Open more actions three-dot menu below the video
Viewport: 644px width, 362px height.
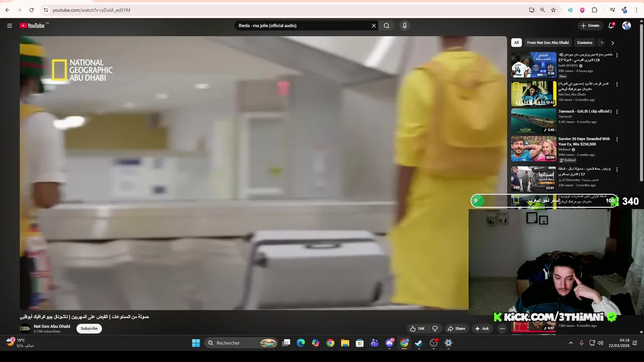pyautogui.click(x=502, y=329)
